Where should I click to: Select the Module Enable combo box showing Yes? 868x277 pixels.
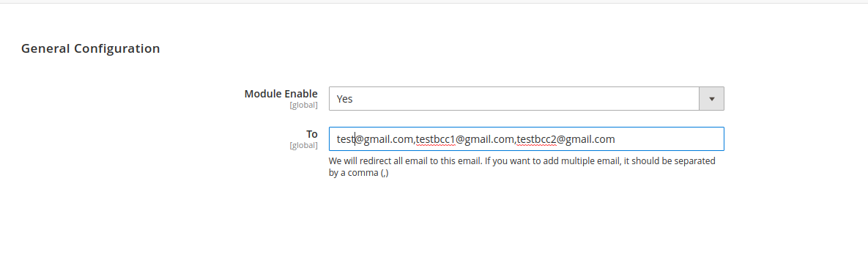[x=527, y=99]
